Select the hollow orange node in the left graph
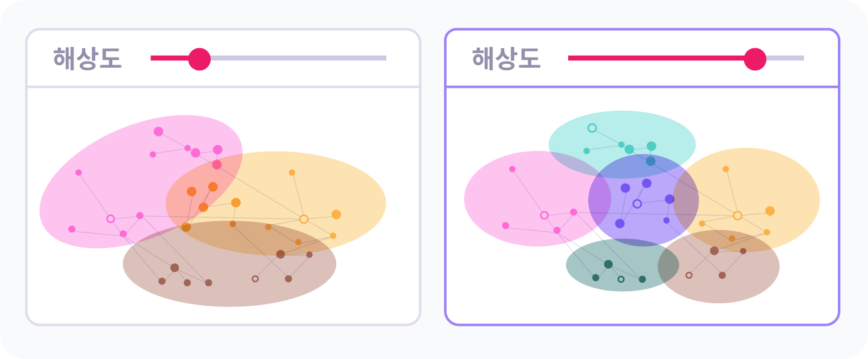This screenshot has height=359, width=868. click(304, 219)
